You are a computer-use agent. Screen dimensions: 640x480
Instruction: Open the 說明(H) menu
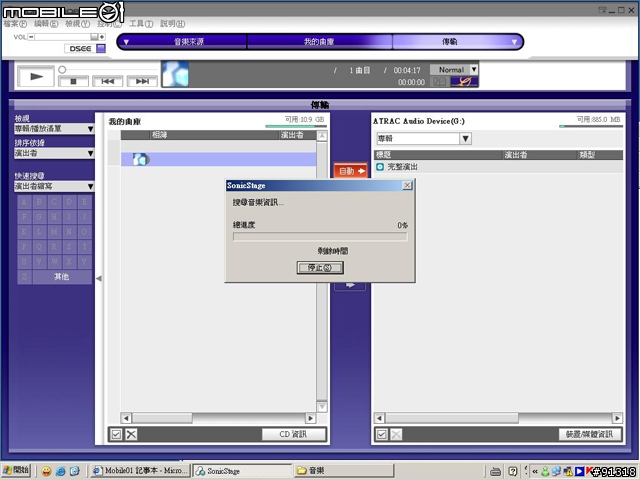(173, 24)
